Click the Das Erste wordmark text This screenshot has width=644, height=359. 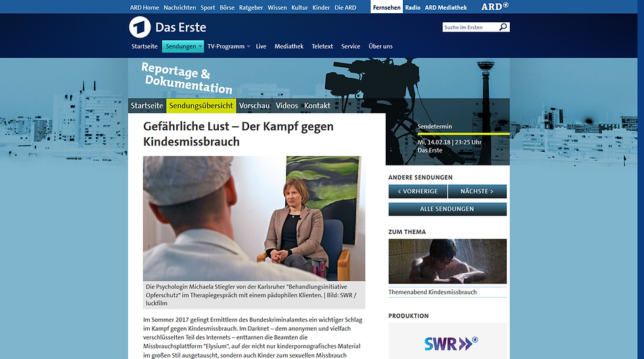pos(181,28)
